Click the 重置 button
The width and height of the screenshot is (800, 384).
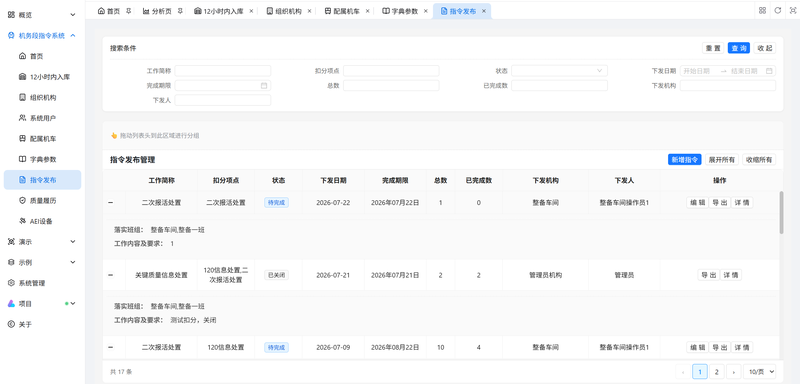click(714, 48)
